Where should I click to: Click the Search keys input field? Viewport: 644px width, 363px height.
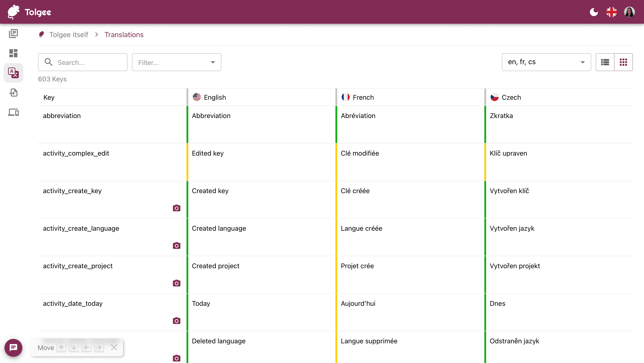tap(83, 62)
